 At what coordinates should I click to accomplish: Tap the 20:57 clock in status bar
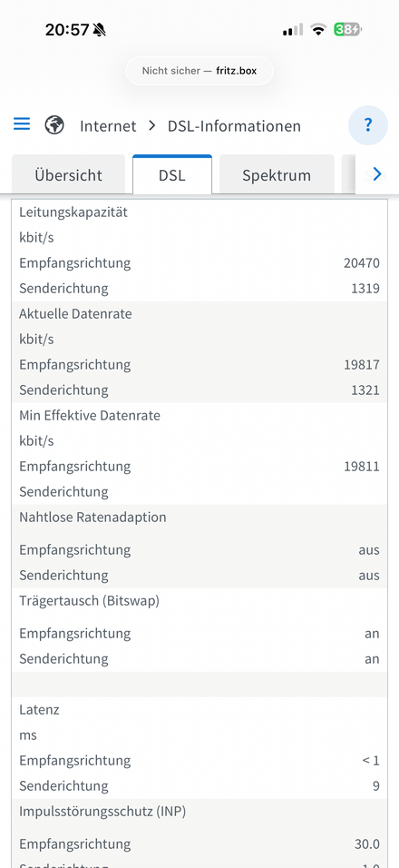[x=67, y=30]
